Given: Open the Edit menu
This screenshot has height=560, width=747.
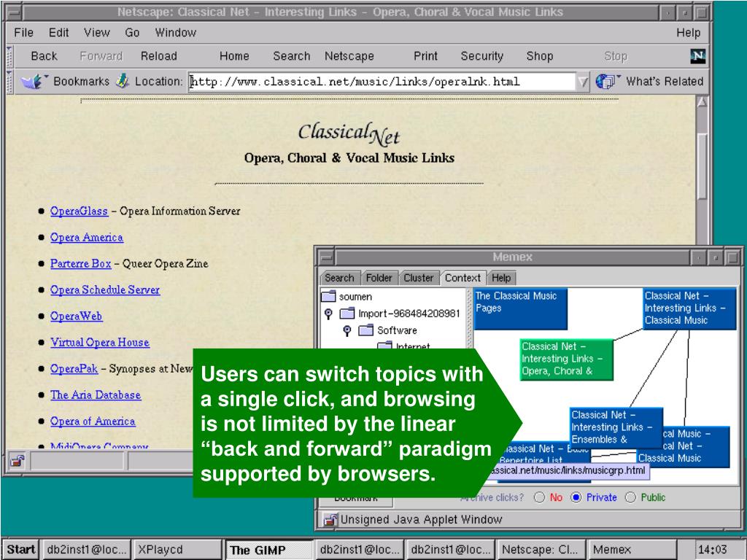Looking at the screenshot, I should (58, 32).
